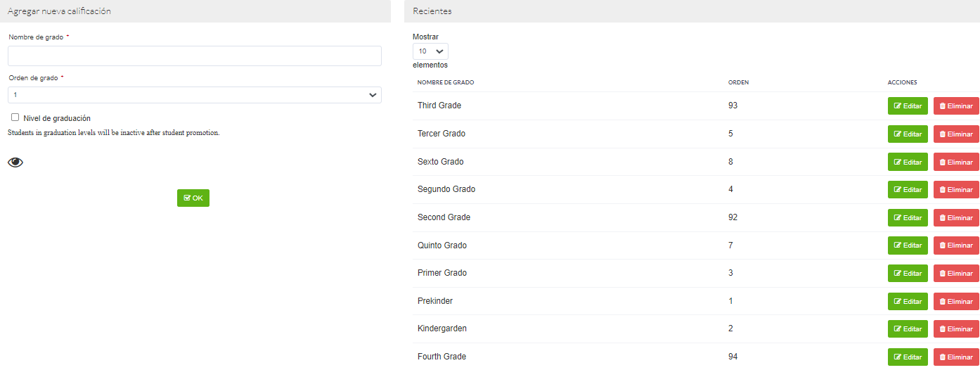Click Eliminar next to Kindergarden
This screenshot has width=980, height=370.
click(x=956, y=329)
